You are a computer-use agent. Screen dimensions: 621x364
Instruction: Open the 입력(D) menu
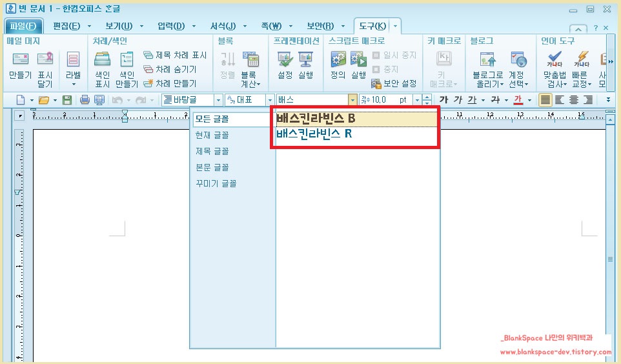coord(171,26)
